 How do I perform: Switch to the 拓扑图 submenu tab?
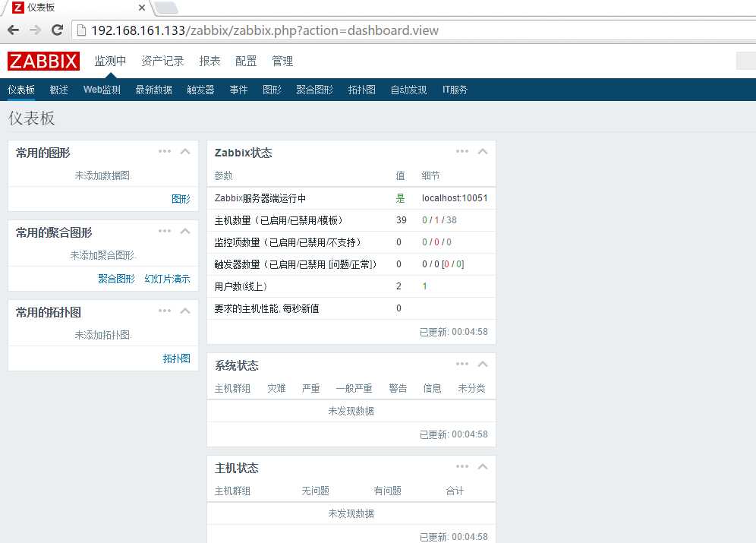(361, 90)
